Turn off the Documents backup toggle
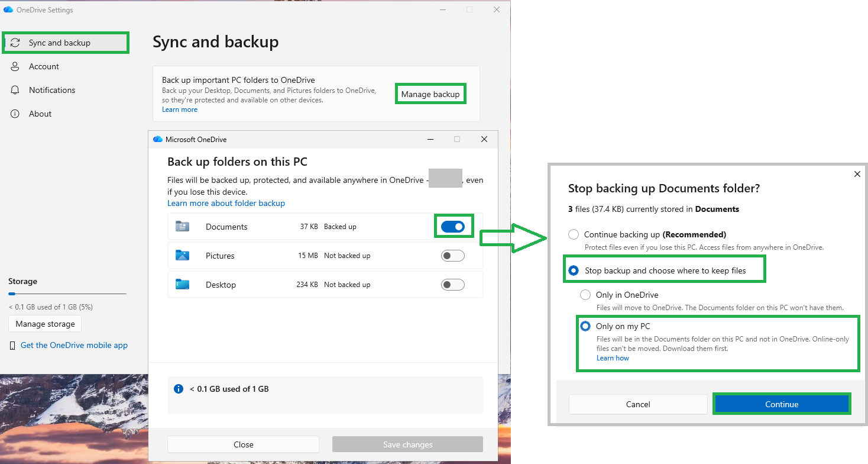 click(x=453, y=227)
